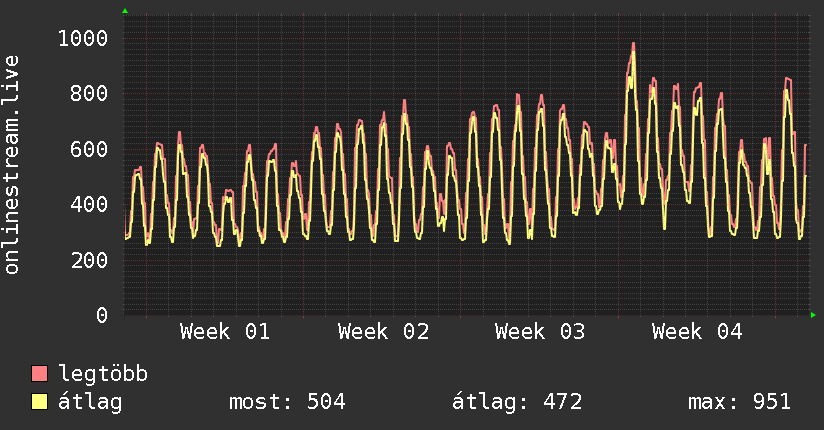Select the Week 03 axis label
824x430 pixels.
pyautogui.click(x=540, y=332)
